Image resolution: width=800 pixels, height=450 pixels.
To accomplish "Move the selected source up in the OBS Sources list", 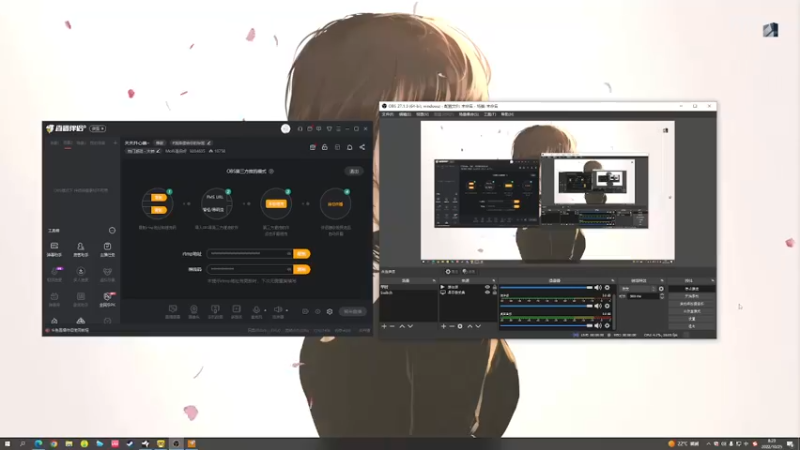I will (x=470, y=326).
